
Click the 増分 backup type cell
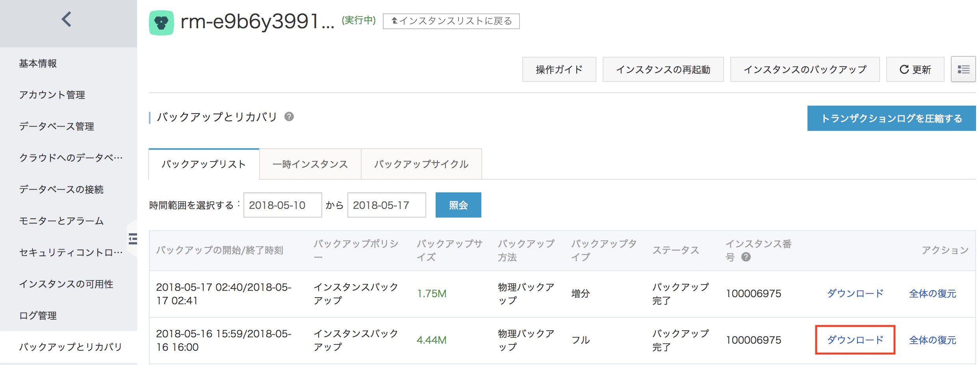coord(581,293)
